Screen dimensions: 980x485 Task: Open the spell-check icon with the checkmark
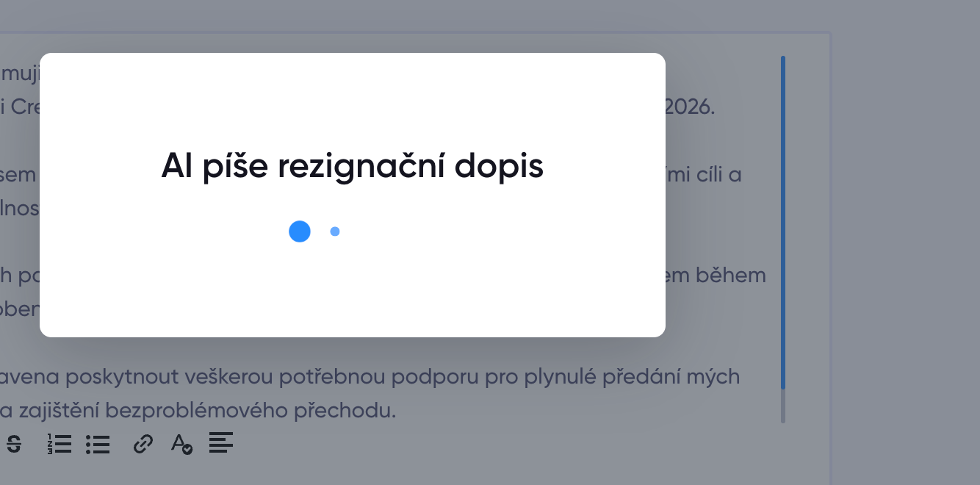181,445
